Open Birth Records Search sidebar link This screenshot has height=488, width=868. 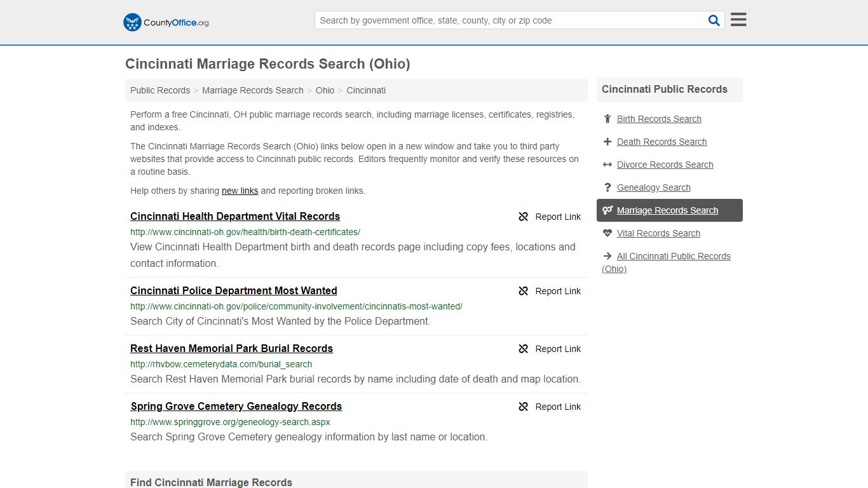pos(659,119)
